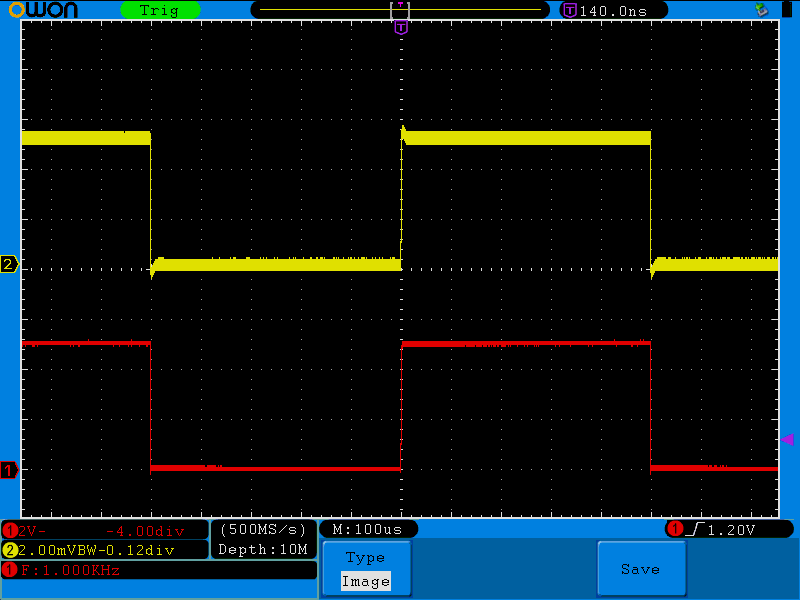This screenshot has width=800, height=600.
Task: Click the Depth:10M memory depth readout
Action: 263,550
